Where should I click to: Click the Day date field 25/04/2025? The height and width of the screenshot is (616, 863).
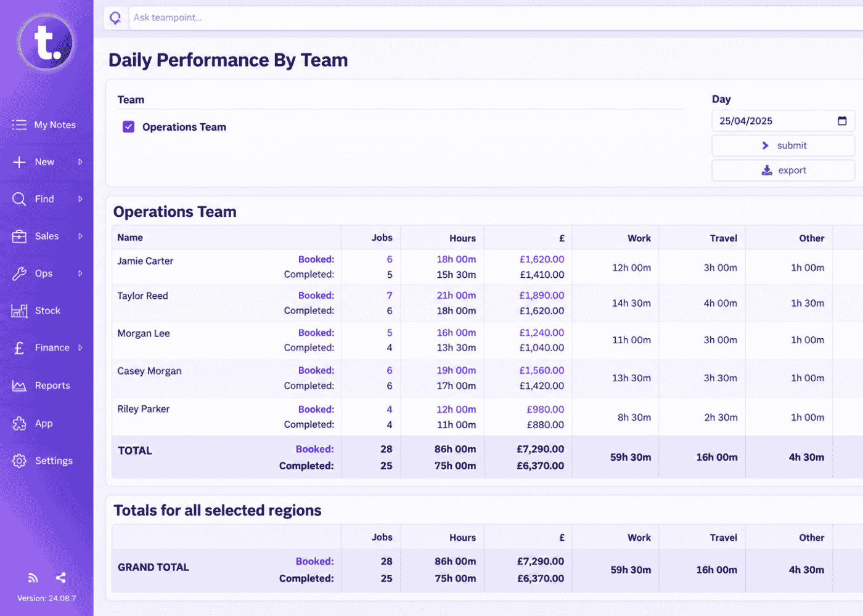(783, 121)
